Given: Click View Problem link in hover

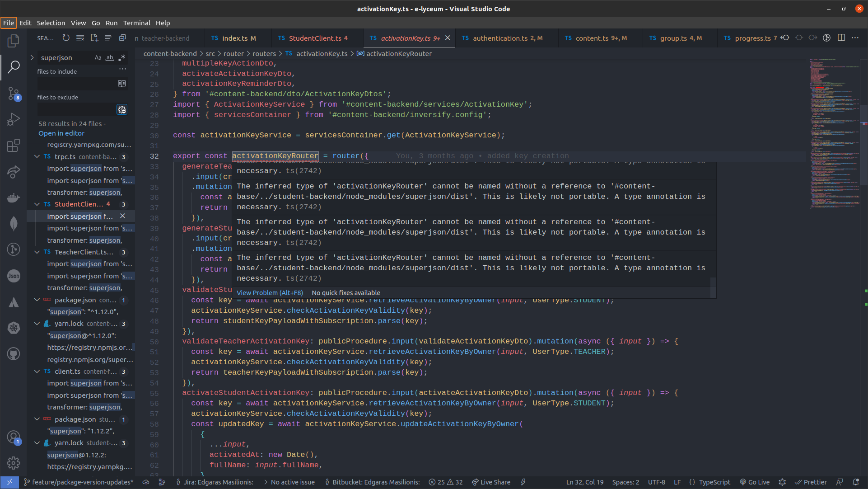Looking at the screenshot, I should 270,293.
